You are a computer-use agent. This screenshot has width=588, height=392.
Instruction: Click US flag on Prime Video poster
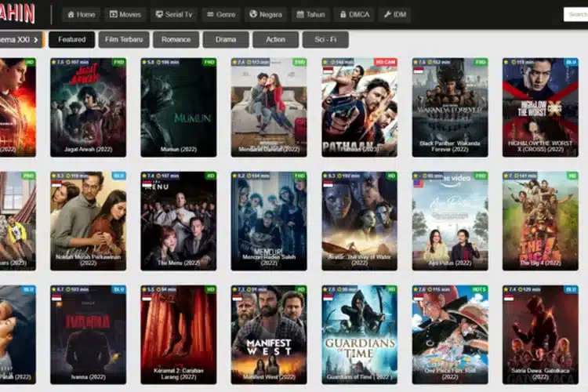[x=418, y=183]
